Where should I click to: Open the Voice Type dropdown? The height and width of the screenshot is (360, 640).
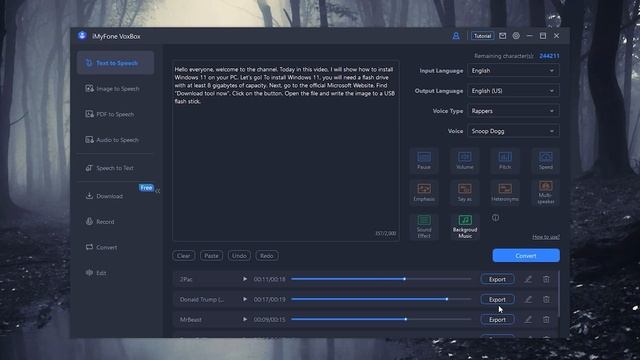[513, 111]
